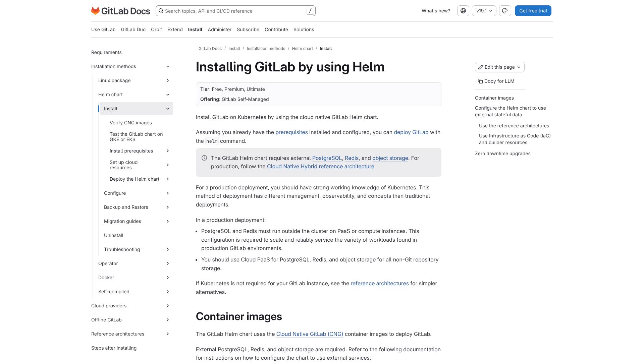Open Requirements in the sidebar

106,52
